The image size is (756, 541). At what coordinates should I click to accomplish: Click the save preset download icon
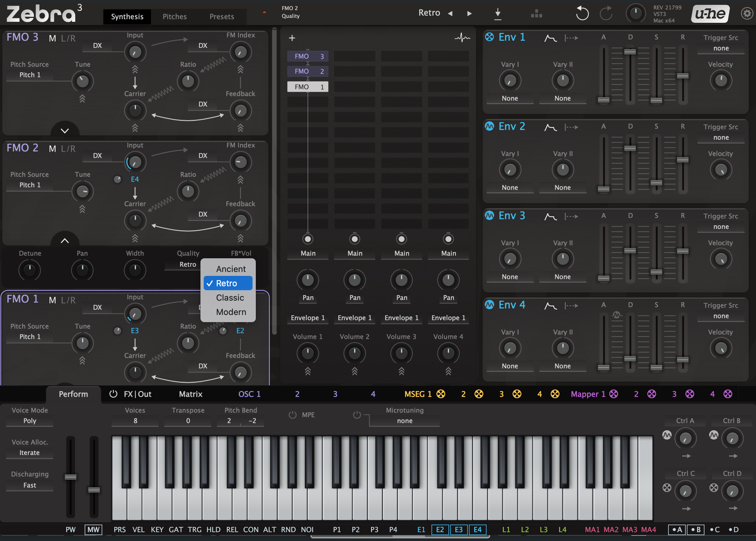(498, 14)
